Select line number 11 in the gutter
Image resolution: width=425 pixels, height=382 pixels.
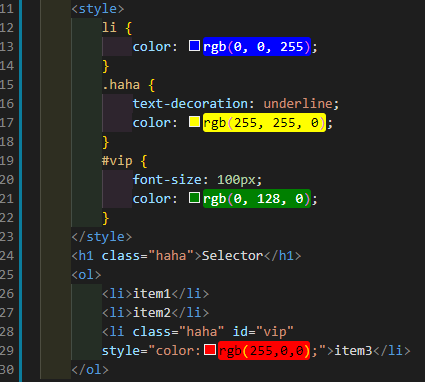click(x=7, y=9)
